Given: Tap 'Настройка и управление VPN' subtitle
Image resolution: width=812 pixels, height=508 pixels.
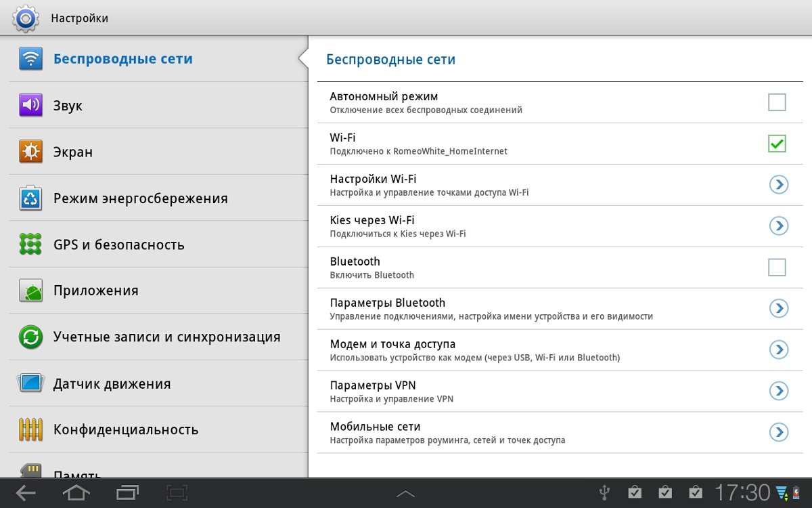Looking at the screenshot, I should click(392, 399).
